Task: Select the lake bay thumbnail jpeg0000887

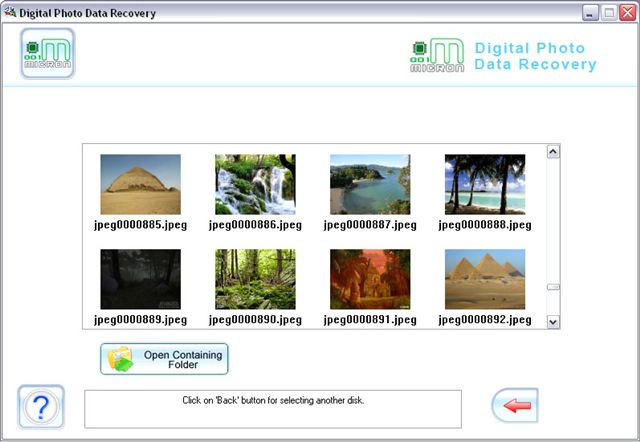Action: 370,184
